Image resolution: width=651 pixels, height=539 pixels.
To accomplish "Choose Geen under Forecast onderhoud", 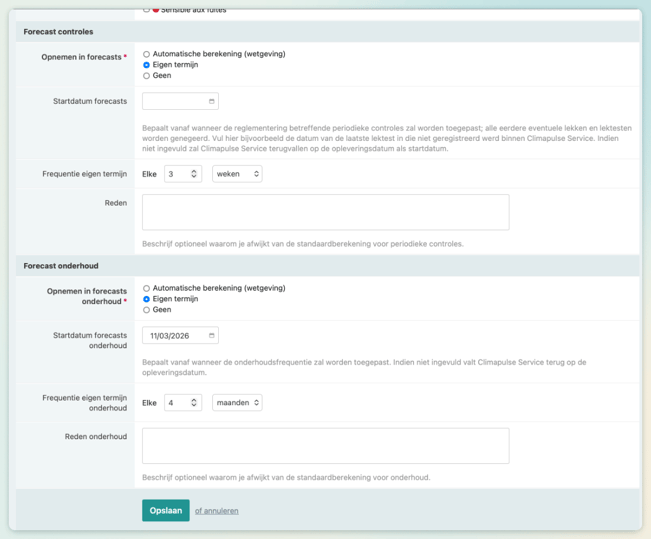I will click(147, 310).
